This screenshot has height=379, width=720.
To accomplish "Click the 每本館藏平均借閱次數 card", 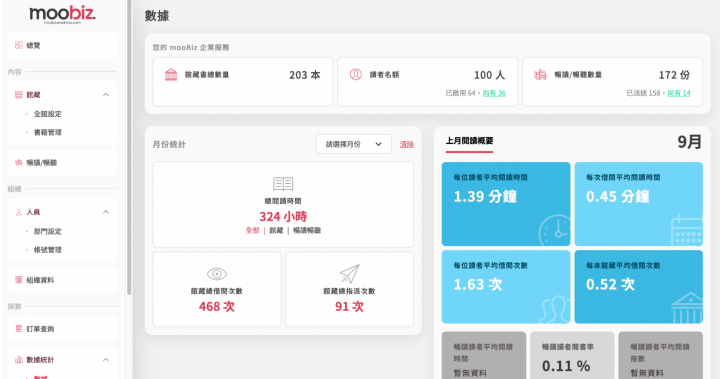I will click(x=638, y=287).
